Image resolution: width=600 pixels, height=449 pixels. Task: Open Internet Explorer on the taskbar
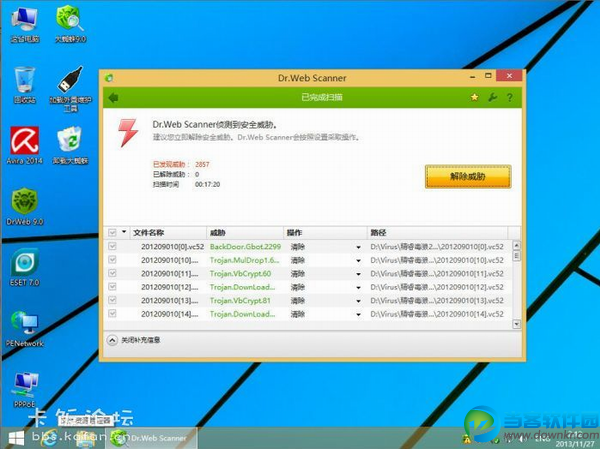(49, 438)
